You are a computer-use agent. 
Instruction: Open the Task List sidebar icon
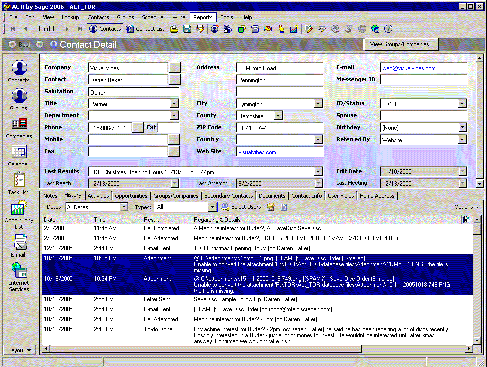tap(19, 183)
